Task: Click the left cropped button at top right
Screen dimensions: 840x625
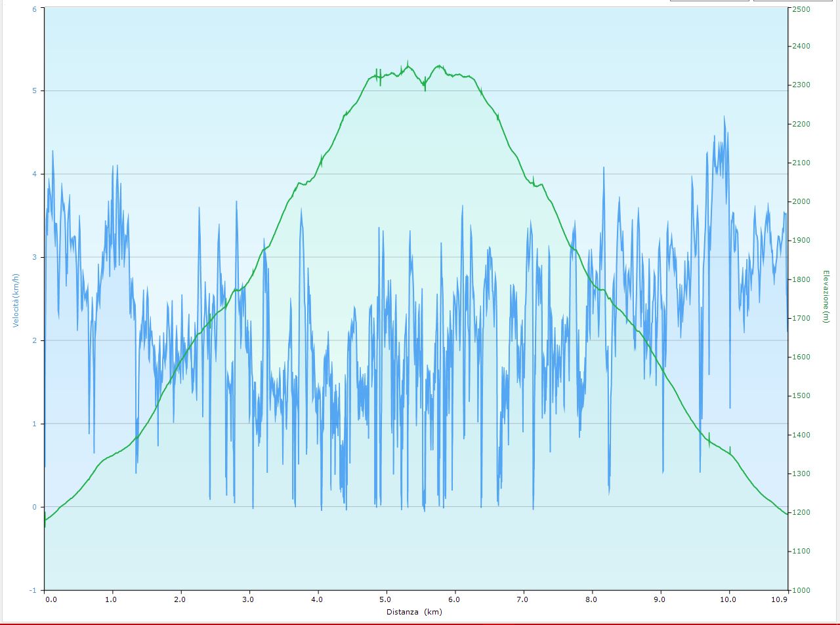Action: click(x=709, y=1)
